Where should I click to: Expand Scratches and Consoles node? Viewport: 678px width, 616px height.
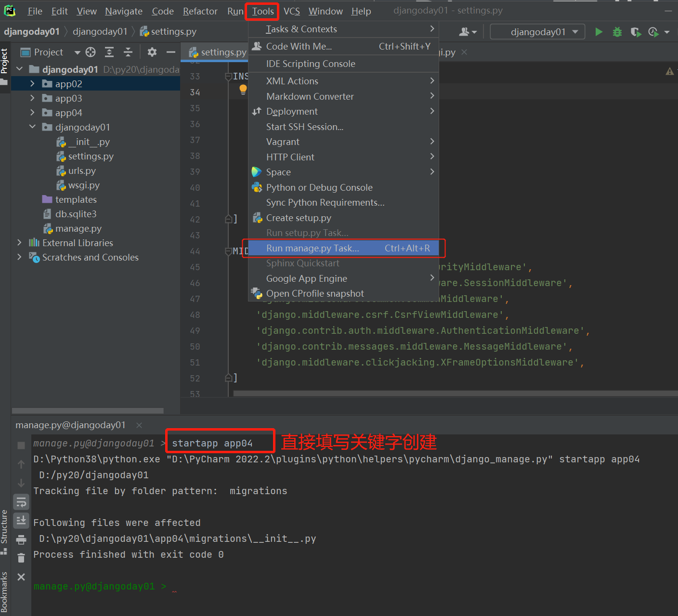[x=19, y=257]
